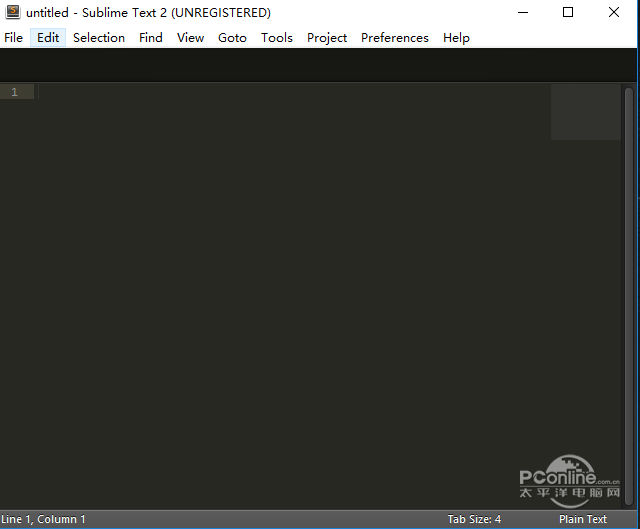Click the Line 1, Column 1 status text

(x=43, y=519)
